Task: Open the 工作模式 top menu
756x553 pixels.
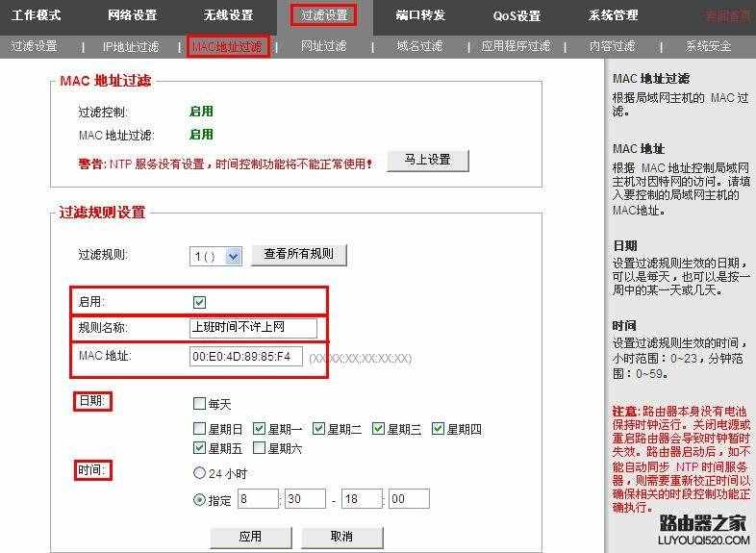Action: (37, 15)
